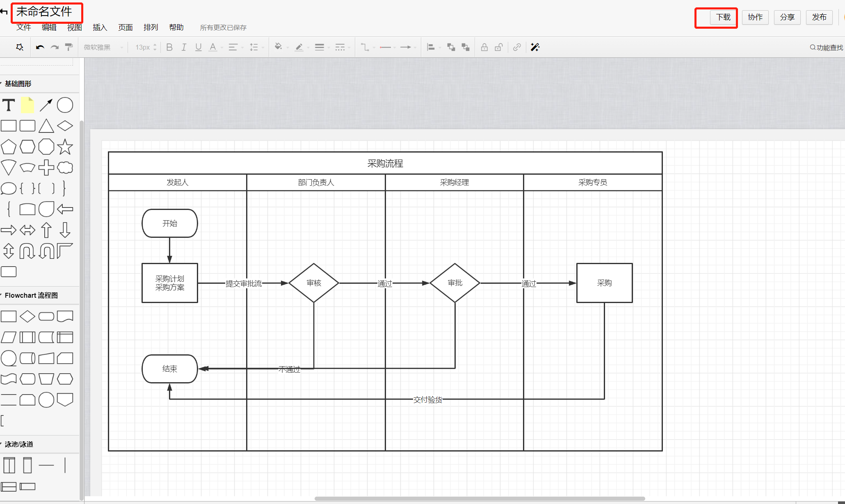Open the fill color bucket picker

[x=278, y=47]
